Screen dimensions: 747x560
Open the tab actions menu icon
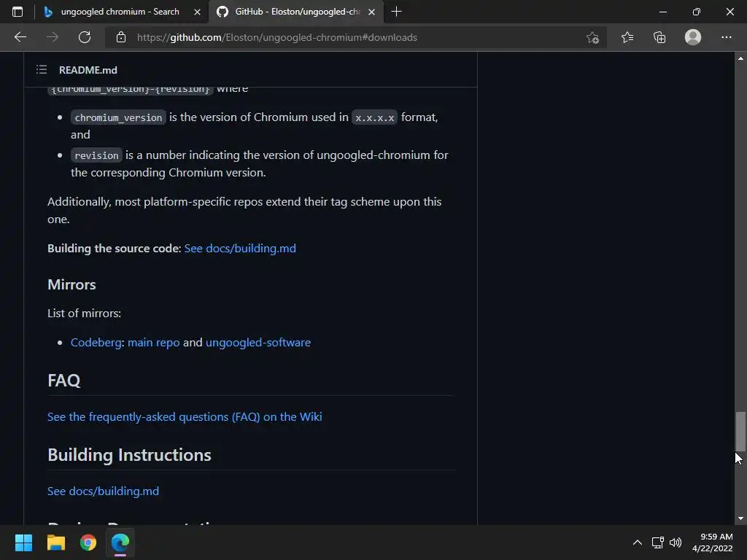(x=18, y=12)
